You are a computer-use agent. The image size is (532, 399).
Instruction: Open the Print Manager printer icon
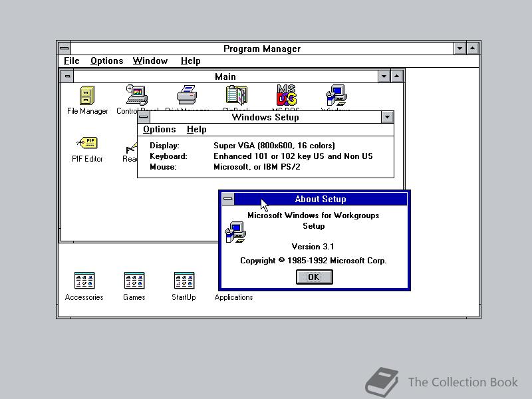[x=187, y=95]
